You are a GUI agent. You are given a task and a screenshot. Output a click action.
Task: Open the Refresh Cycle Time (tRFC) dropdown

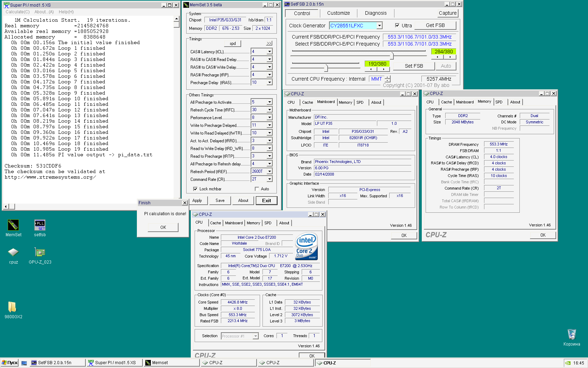click(269, 110)
